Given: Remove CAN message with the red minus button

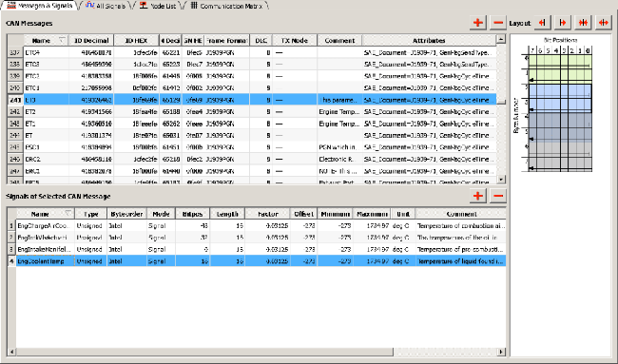Looking at the screenshot, I should click(x=498, y=23).
